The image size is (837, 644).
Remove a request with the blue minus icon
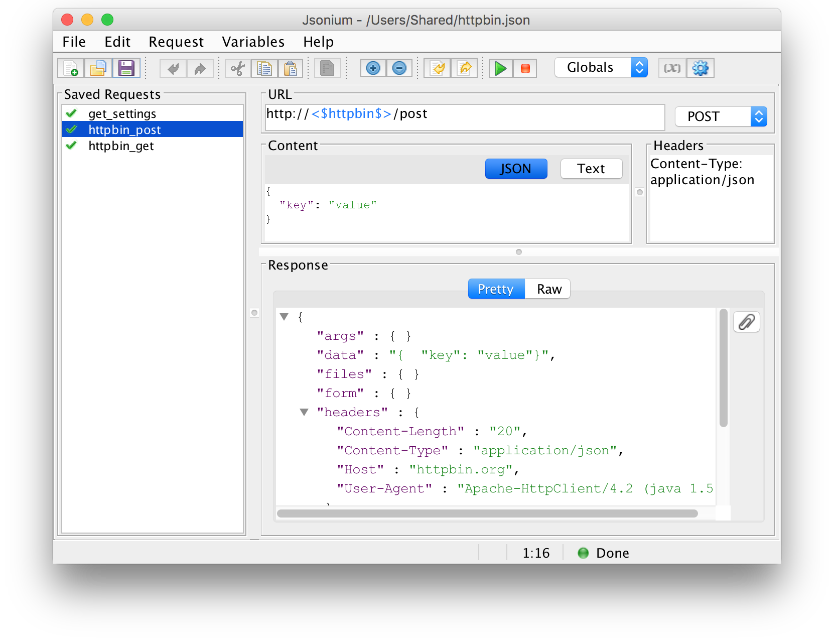click(399, 68)
